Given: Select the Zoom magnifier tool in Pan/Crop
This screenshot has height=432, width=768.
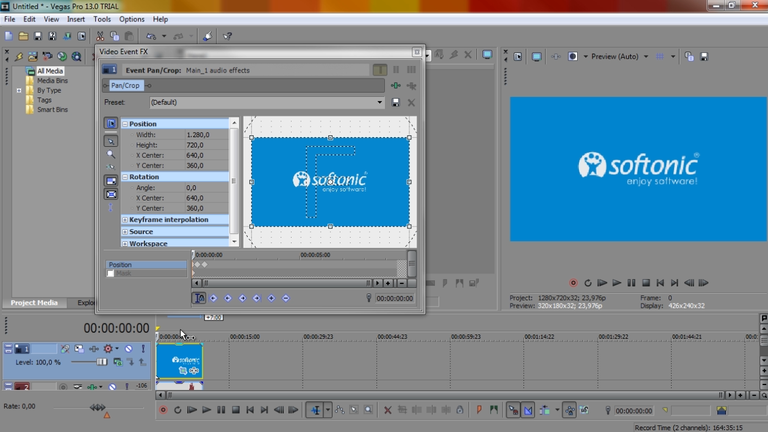Looking at the screenshot, I should 111,154.
